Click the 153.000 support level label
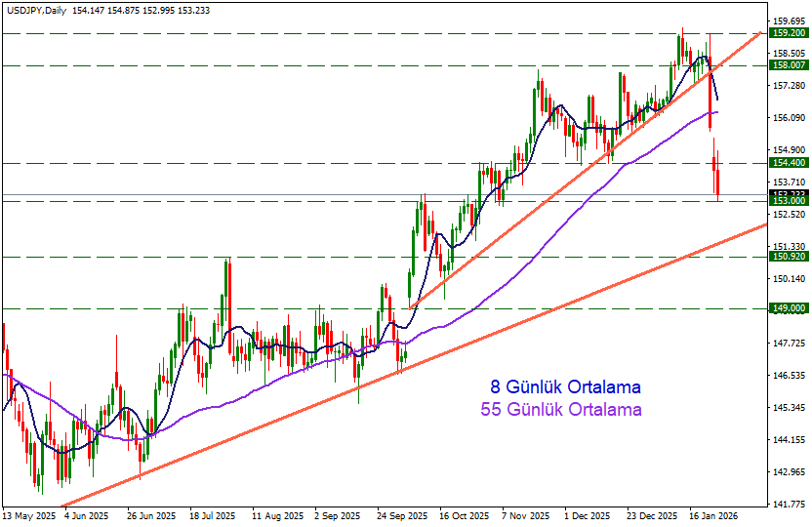Viewport: 812px width, 527px height. [x=788, y=201]
